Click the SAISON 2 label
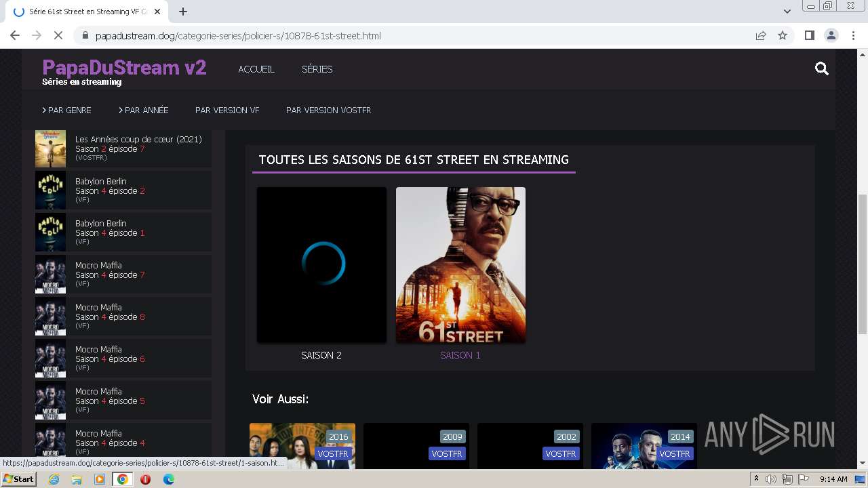The image size is (868, 488). pos(321,355)
